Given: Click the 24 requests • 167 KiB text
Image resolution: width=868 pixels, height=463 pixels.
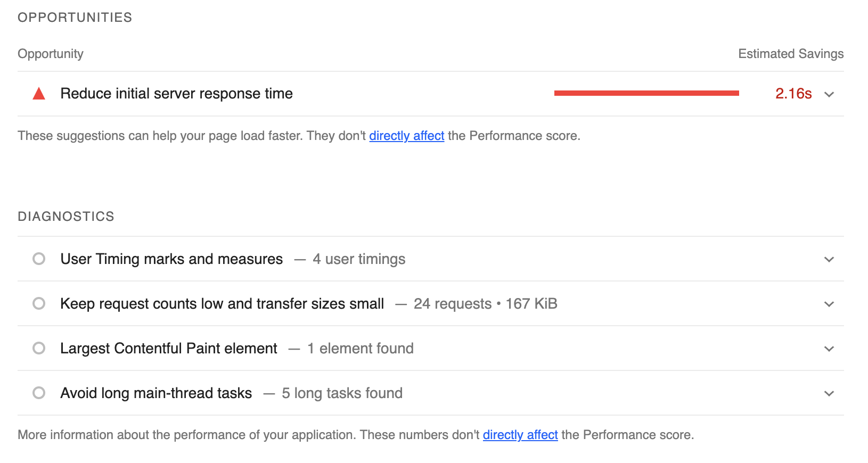Looking at the screenshot, I should [x=485, y=304].
